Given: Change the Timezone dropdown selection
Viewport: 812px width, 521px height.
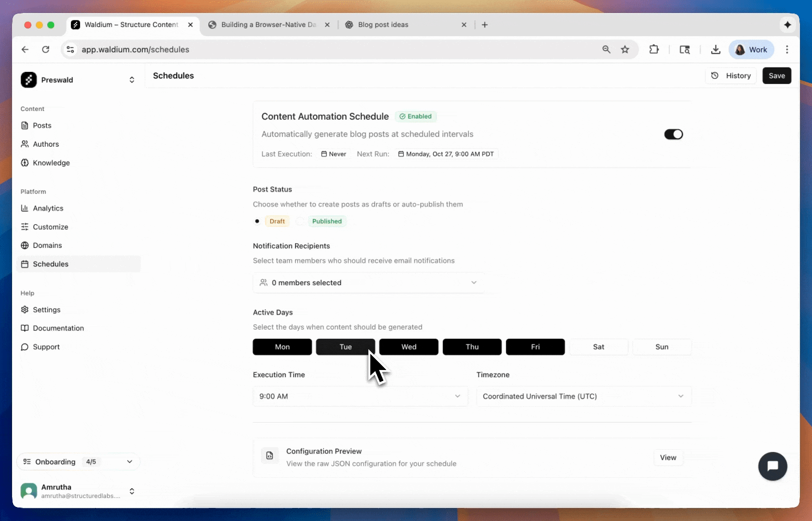Looking at the screenshot, I should click(583, 396).
